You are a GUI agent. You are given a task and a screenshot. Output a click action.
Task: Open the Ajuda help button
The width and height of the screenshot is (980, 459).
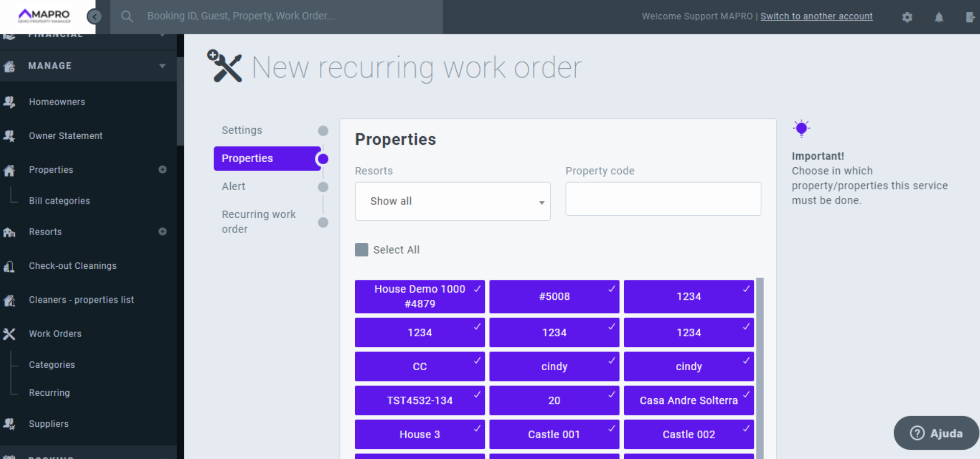pos(936,433)
